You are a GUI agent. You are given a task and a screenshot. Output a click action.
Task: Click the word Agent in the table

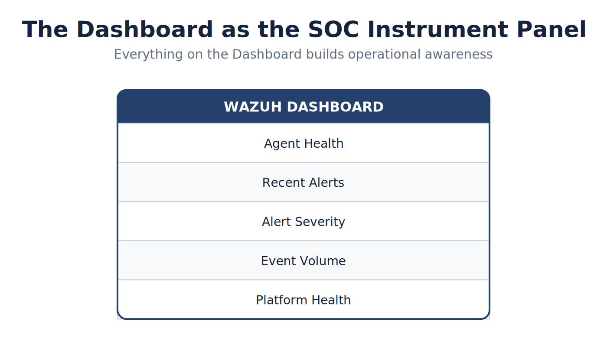pyautogui.click(x=278, y=144)
